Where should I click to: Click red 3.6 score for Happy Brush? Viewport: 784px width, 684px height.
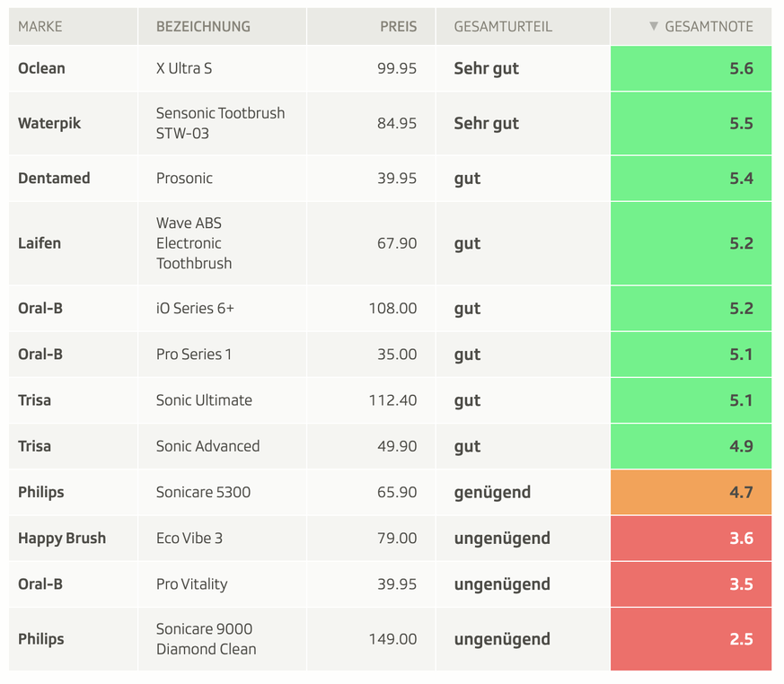(x=691, y=539)
